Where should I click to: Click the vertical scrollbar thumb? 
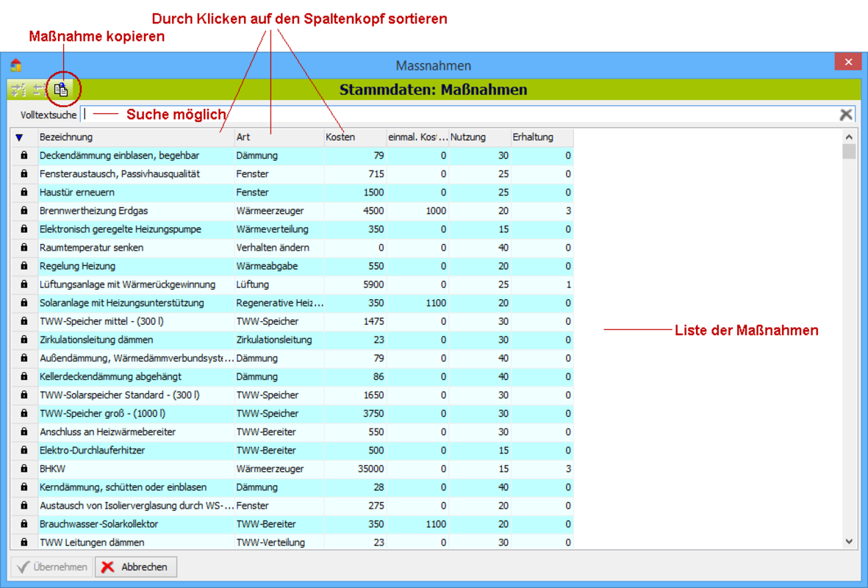[849, 151]
